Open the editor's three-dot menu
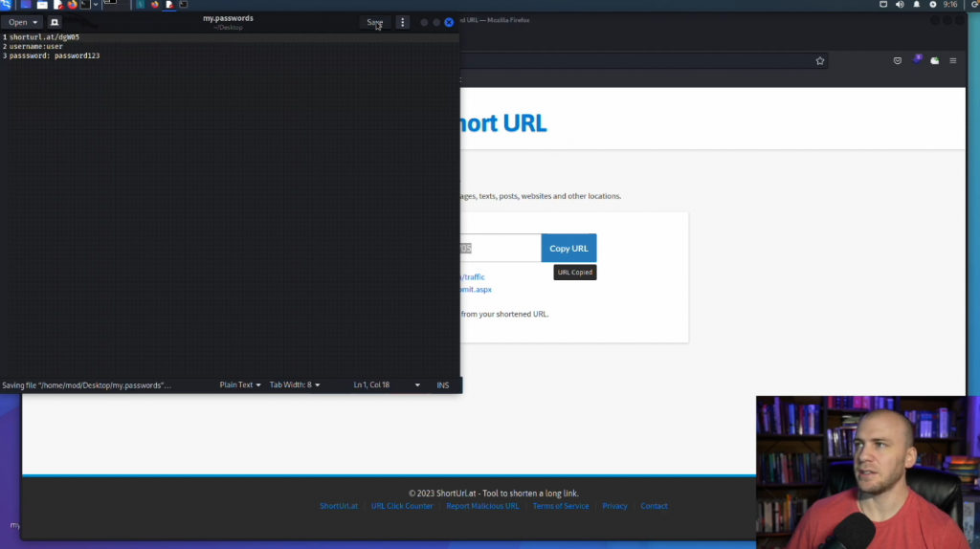This screenshot has width=980, height=549. click(403, 22)
